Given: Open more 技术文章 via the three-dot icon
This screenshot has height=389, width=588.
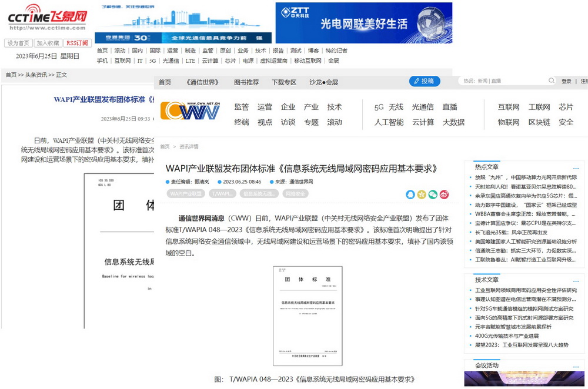Looking at the screenshot, I should [x=576, y=281].
